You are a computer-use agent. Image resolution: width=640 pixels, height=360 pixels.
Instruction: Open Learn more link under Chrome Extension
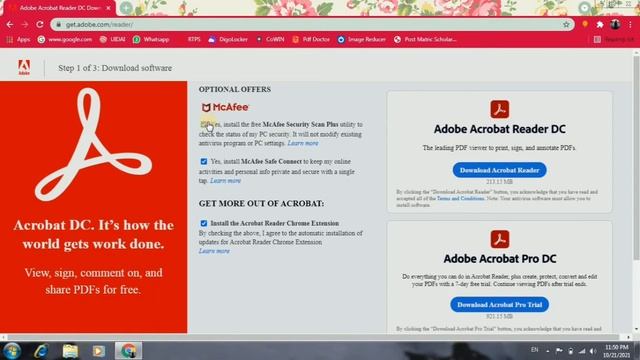(x=214, y=251)
